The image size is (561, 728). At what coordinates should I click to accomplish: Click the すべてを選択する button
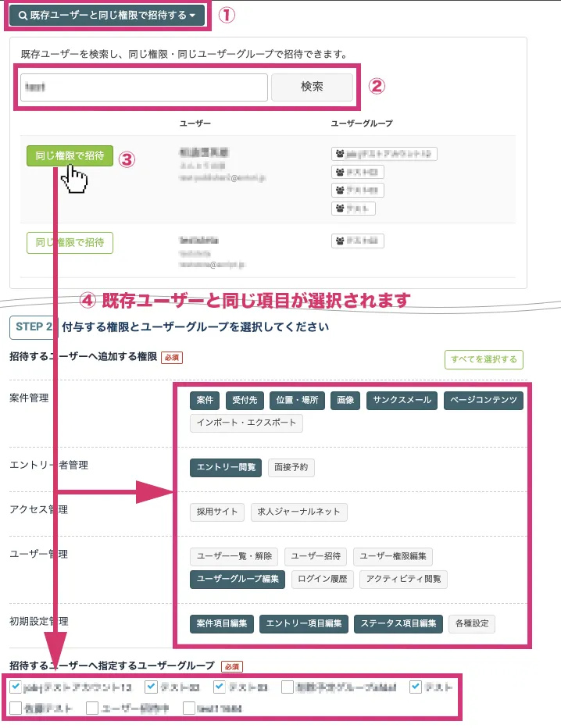(x=483, y=359)
